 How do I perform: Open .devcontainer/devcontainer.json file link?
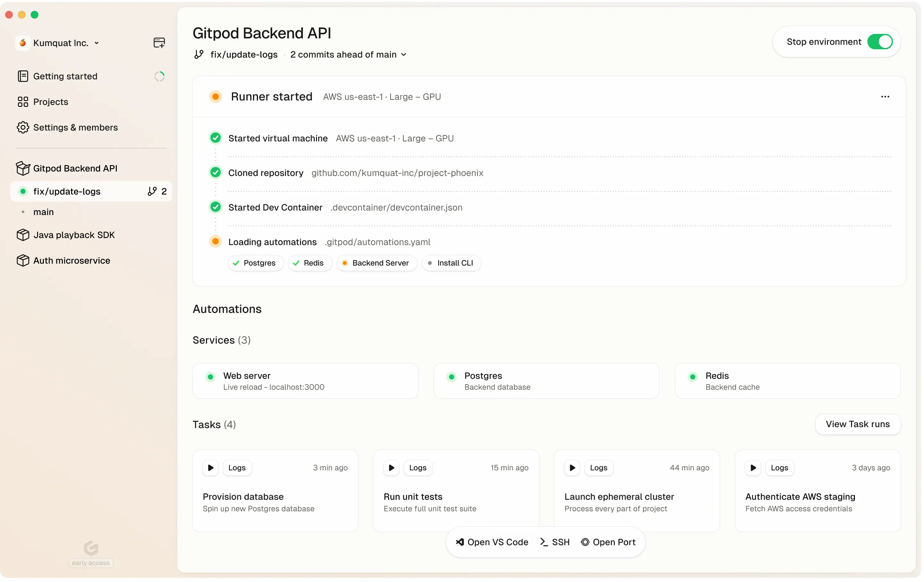pyautogui.click(x=396, y=208)
